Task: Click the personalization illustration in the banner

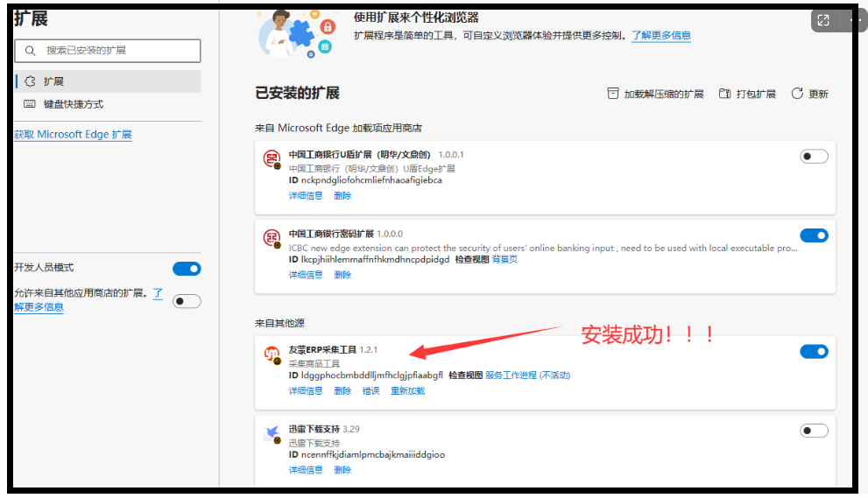Action: pos(297,33)
